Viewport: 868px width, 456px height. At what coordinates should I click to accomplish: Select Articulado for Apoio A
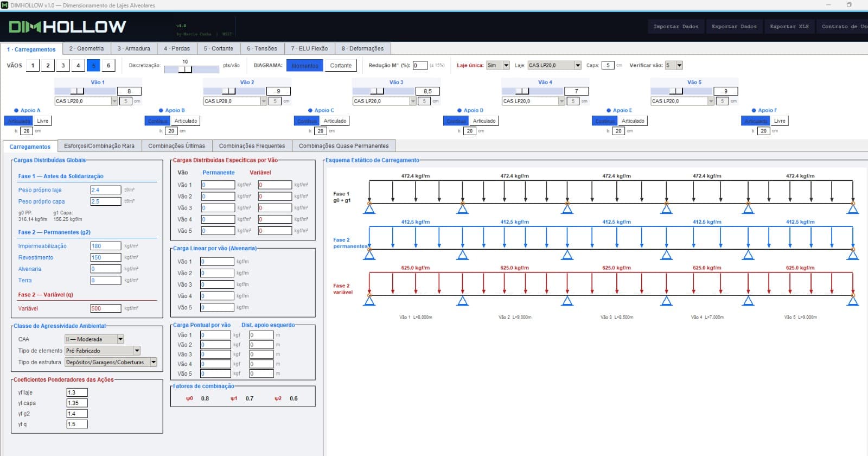(x=20, y=121)
